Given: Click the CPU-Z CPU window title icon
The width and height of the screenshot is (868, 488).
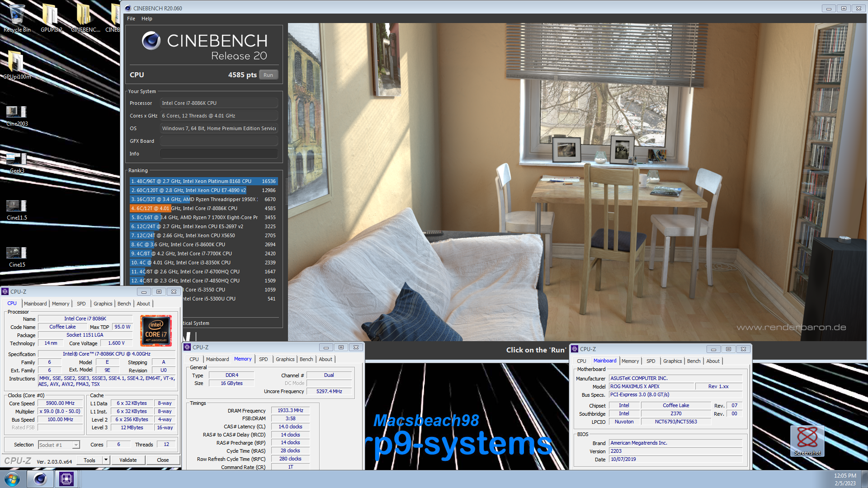Looking at the screenshot, I should [x=5, y=291].
